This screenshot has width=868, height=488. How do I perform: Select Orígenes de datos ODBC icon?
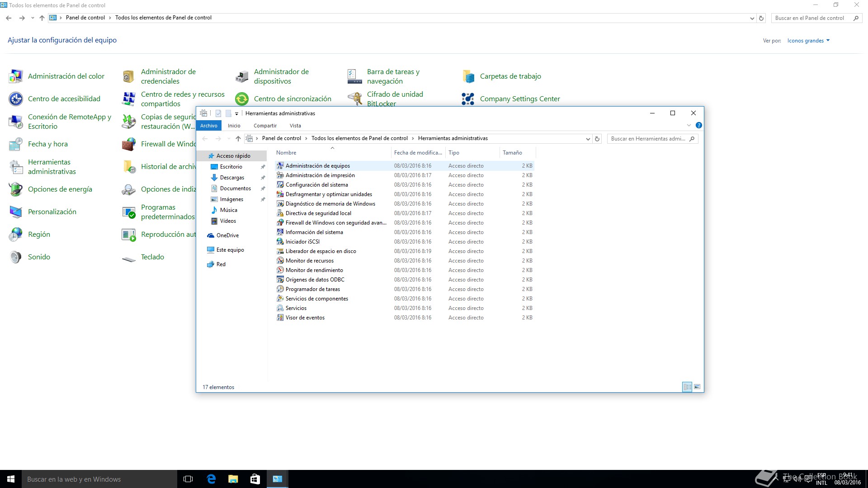pos(280,280)
